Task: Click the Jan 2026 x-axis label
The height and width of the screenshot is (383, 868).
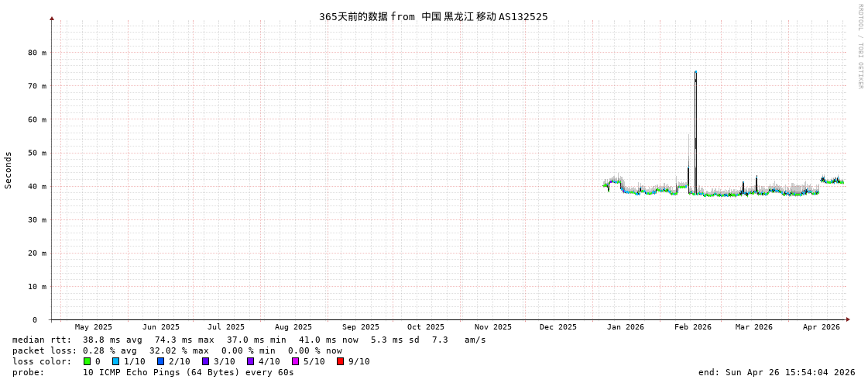Action: 625,327
